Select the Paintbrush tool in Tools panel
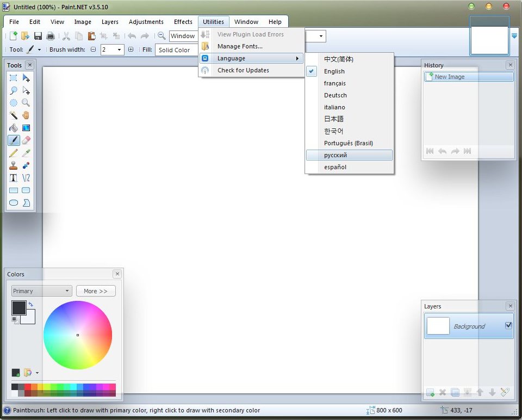Image resolution: width=522 pixels, height=420 pixels. click(13, 140)
